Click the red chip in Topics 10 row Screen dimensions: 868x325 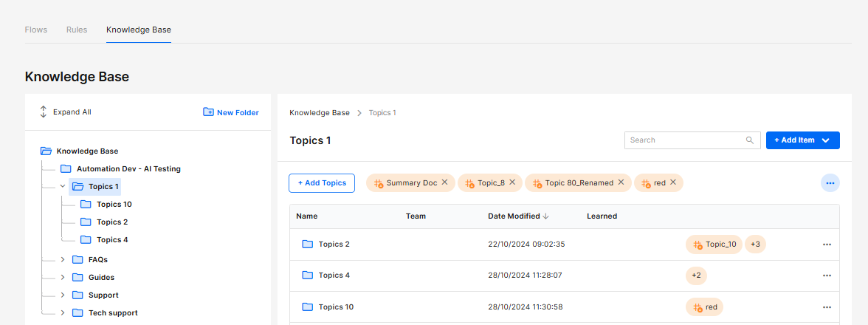704,307
